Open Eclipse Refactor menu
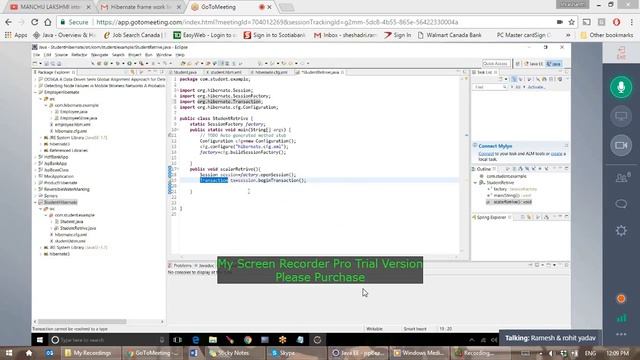Viewport: 640px width, 360px height. coord(79,55)
